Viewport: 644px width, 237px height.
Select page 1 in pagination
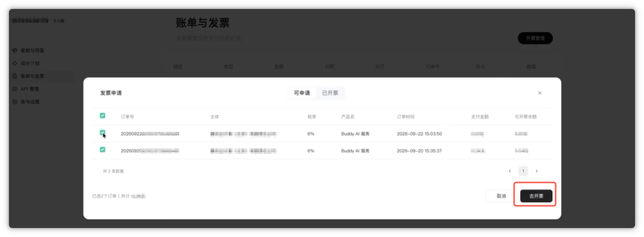pos(523,171)
